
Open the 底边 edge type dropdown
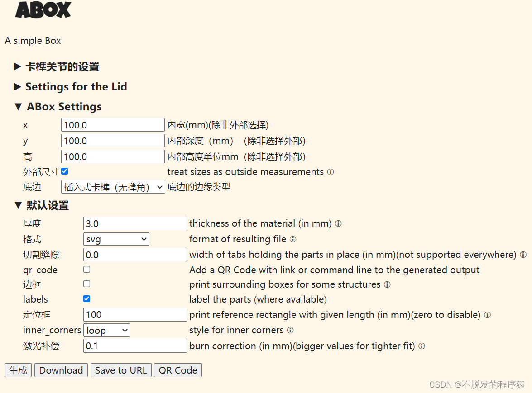[113, 186]
